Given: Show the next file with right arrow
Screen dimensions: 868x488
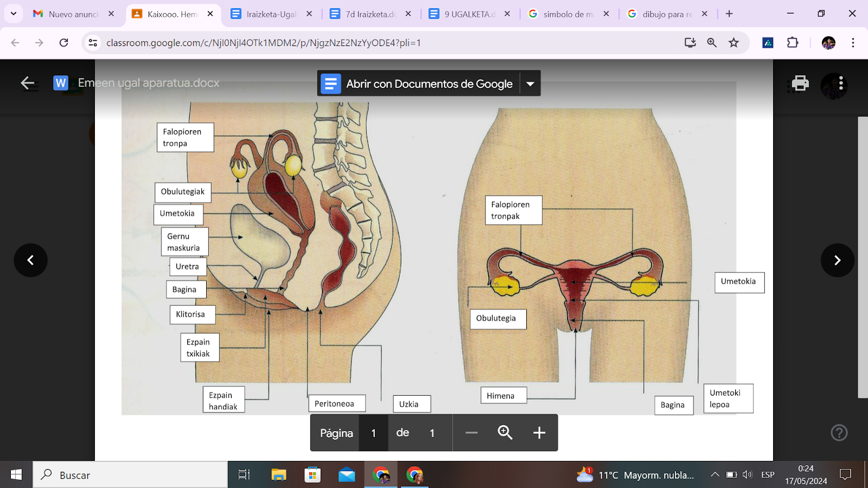Looking at the screenshot, I should tap(838, 260).
